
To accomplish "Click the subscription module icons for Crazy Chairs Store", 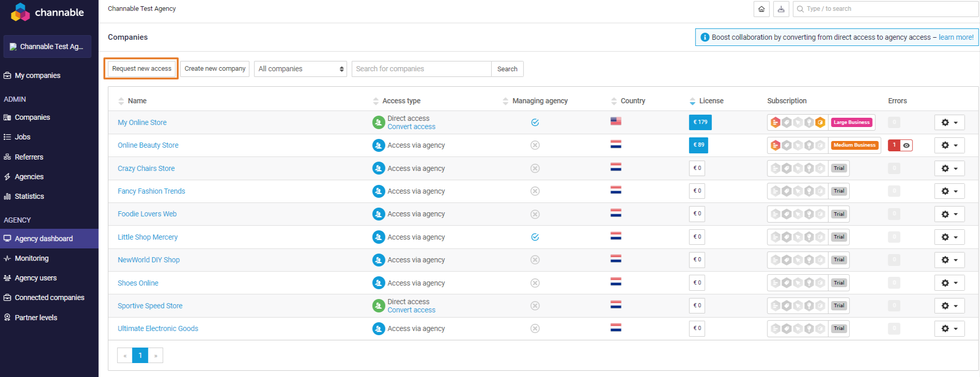I will (797, 168).
